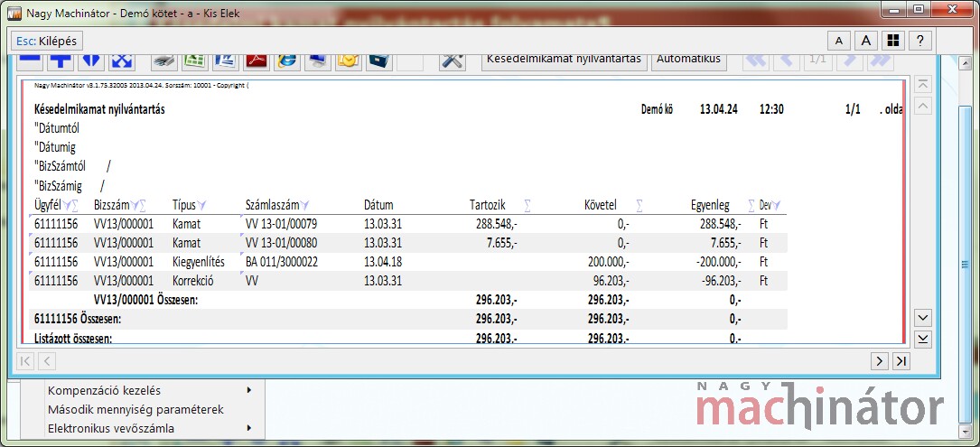Image resolution: width=980 pixels, height=447 pixels.
Task: Print the report with printer icon
Action: point(164,61)
